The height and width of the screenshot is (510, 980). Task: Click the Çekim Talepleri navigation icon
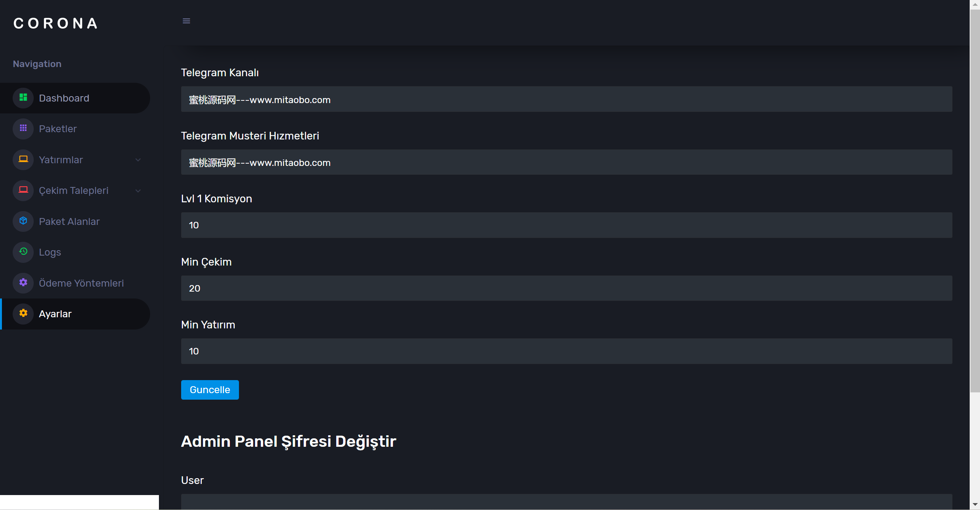click(x=23, y=190)
